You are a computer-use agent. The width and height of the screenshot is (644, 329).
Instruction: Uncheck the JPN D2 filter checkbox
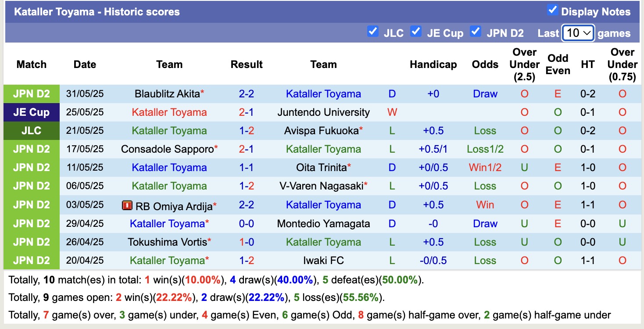tap(476, 32)
